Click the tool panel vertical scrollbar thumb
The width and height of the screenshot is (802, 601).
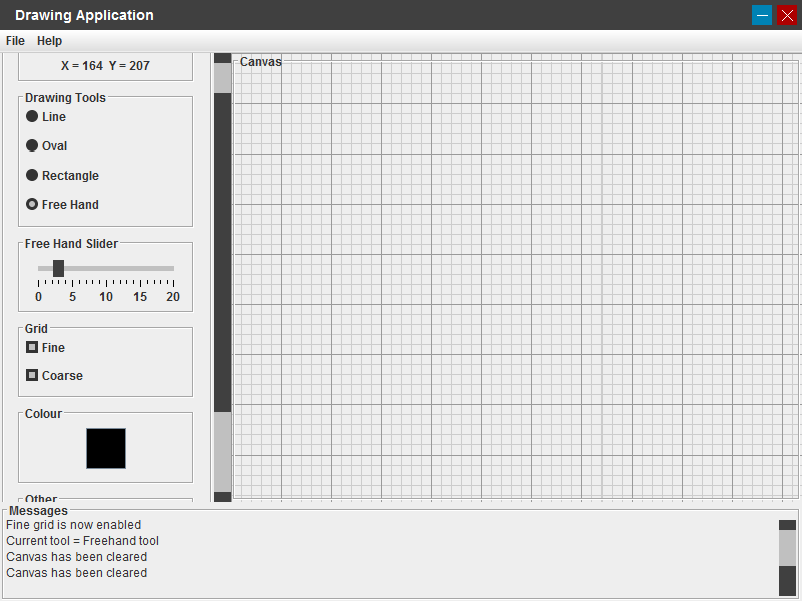[222, 253]
